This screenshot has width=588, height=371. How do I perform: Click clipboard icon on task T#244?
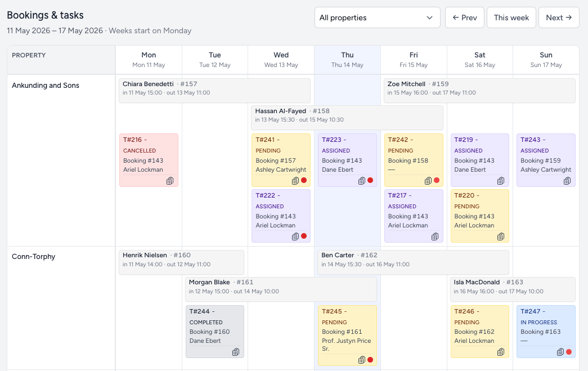[x=236, y=352]
